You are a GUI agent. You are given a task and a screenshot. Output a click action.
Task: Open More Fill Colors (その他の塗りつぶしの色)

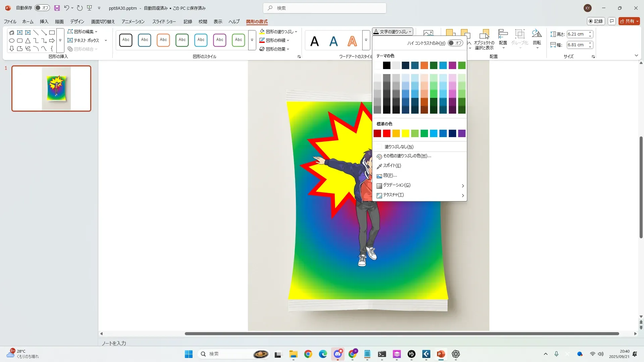click(x=407, y=156)
